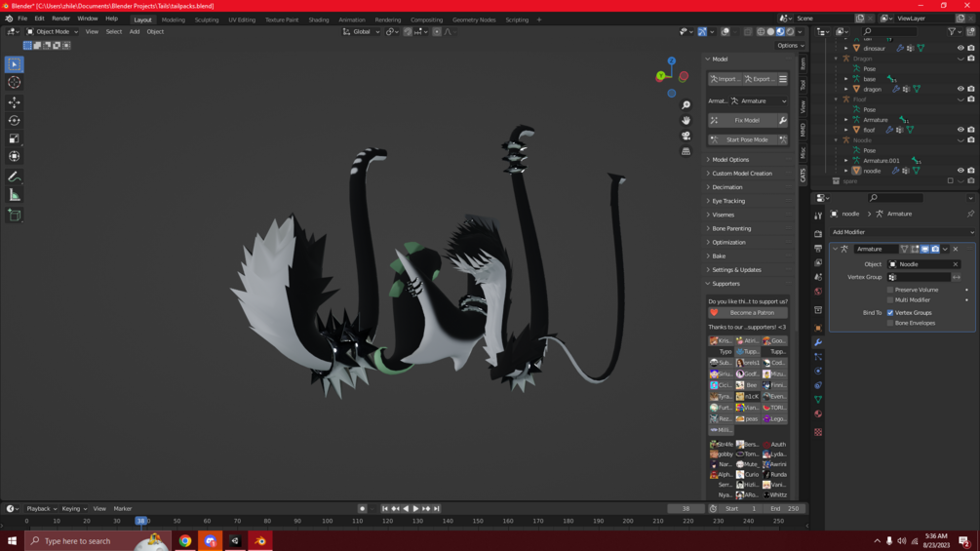Open the Add Modifier dropdown
The height and width of the screenshot is (551, 980).
pos(903,232)
